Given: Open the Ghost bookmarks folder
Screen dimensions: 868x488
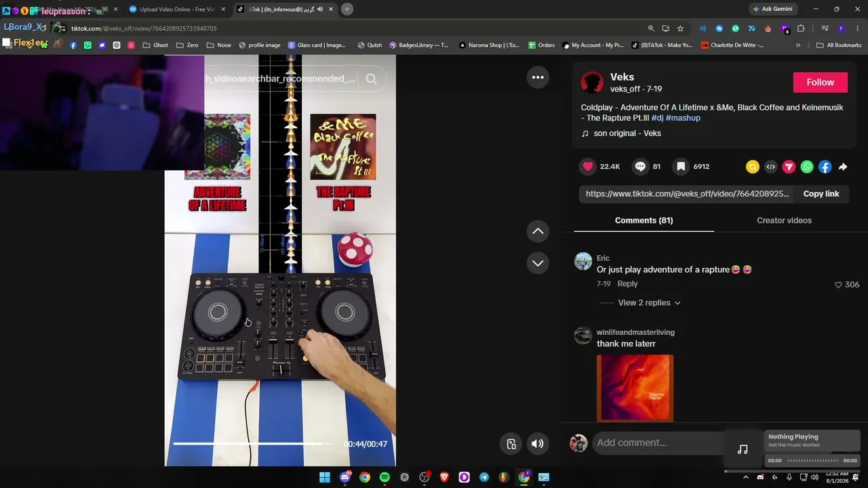Looking at the screenshot, I should [155, 45].
